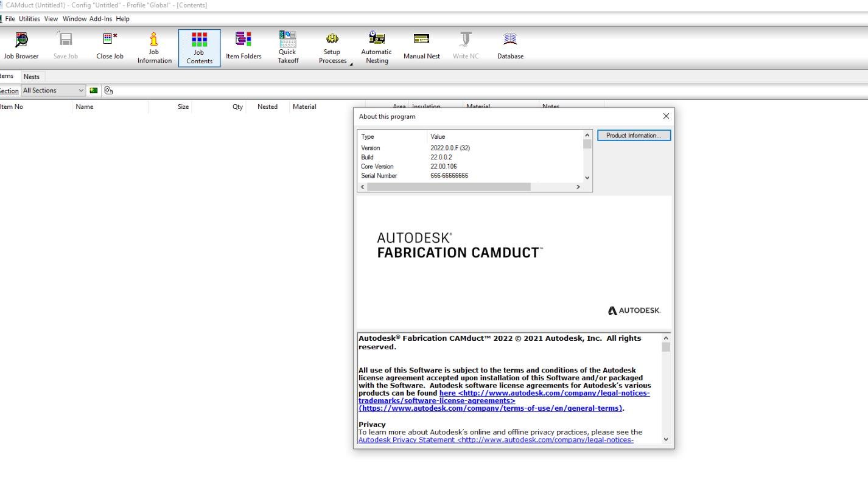Open the Job Browser
This screenshot has height=502, width=868.
click(21, 47)
